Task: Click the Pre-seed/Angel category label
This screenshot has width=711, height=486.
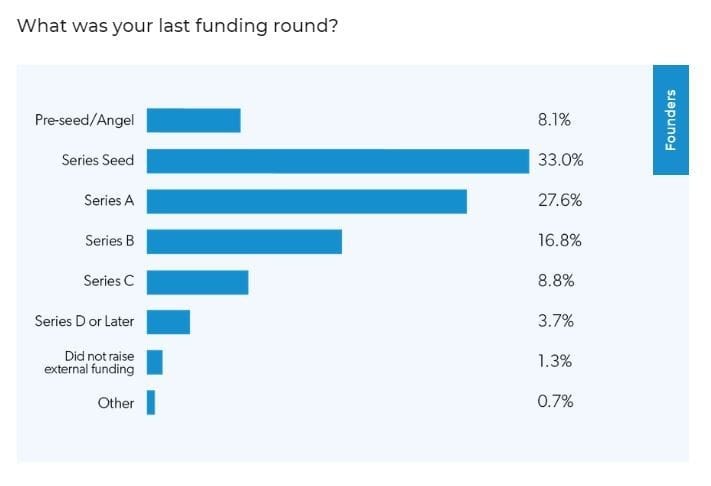Action: click(x=84, y=120)
